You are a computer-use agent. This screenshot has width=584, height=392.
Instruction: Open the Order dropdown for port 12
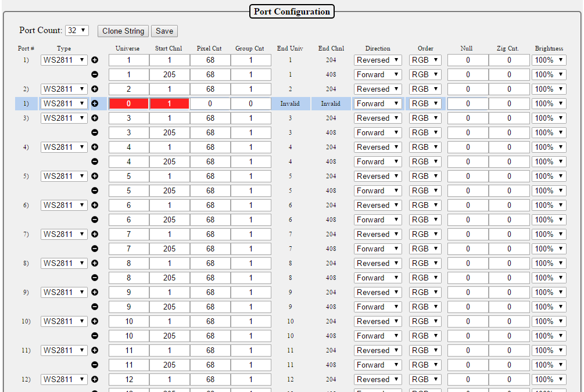click(425, 379)
